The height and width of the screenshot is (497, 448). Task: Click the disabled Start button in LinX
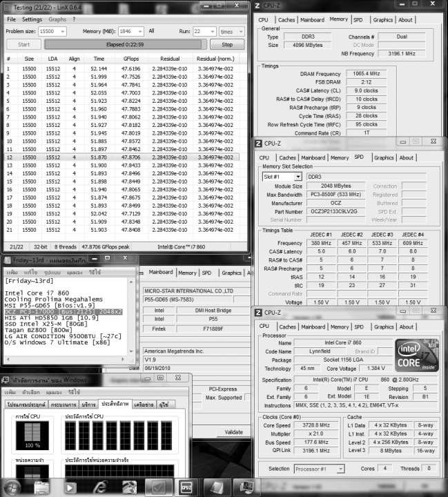[23, 45]
